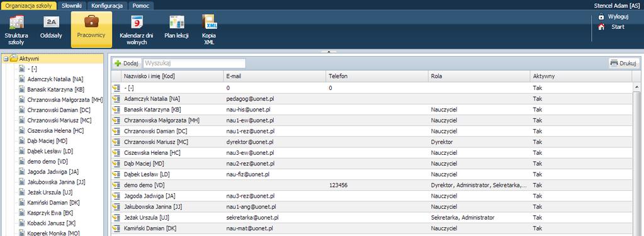Select Kamiński Damian [DK] in tree
The width and height of the screenshot is (644, 236).
coord(54,203)
